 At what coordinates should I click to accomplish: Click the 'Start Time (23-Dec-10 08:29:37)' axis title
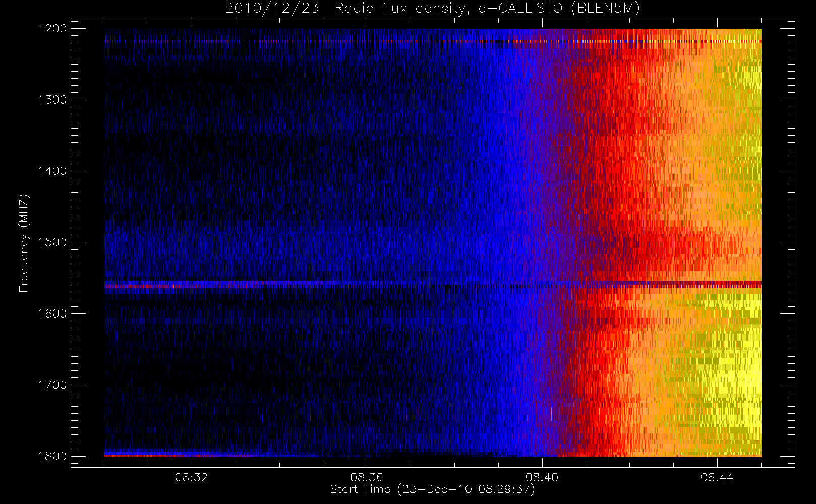[x=432, y=489]
